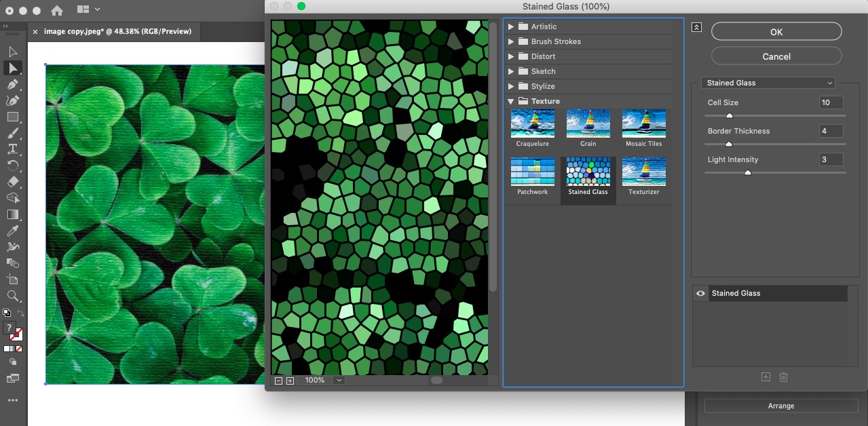Select the Type tool
Screen dimensions: 868x426
pos(12,149)
